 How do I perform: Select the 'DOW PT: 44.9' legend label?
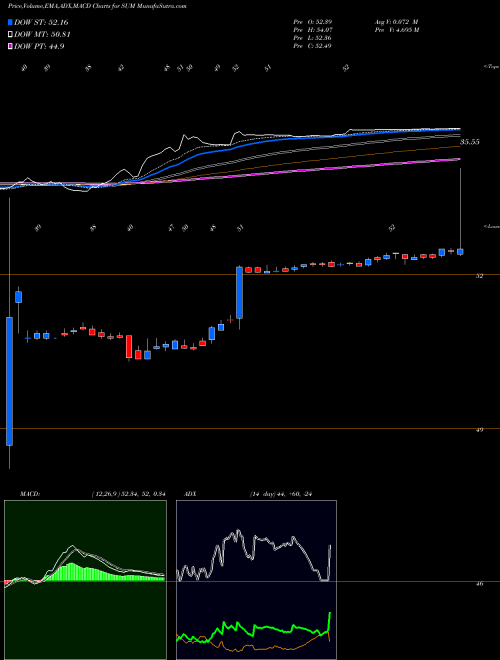39,46
